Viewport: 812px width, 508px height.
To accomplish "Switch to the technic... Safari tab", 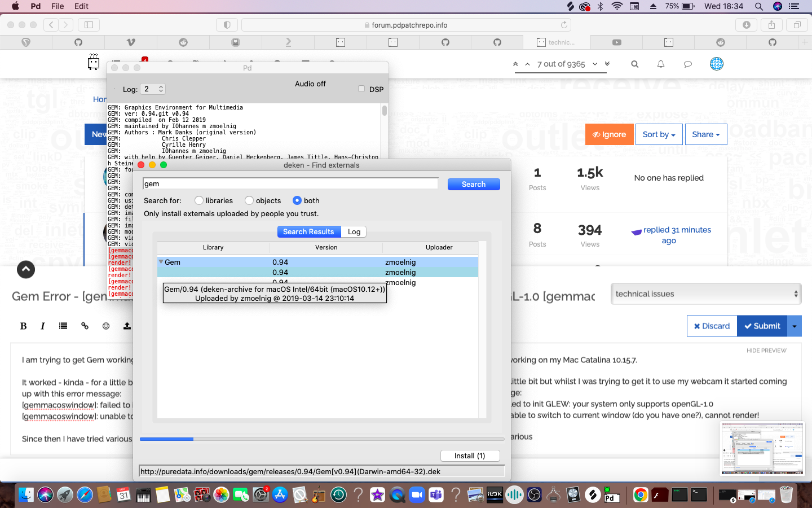I will [x=556, y=42].
